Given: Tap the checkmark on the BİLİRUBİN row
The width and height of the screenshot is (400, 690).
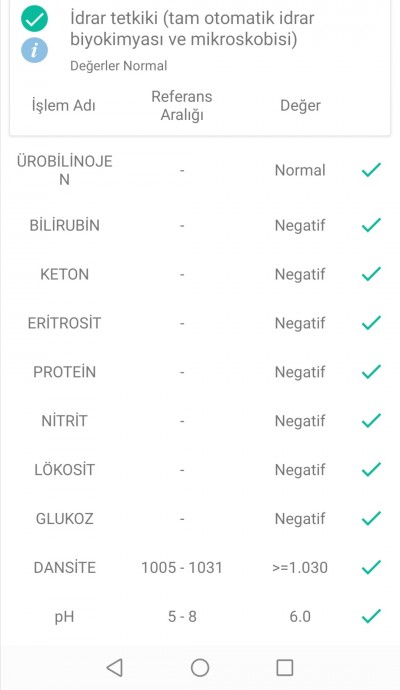Looking at the screenshot, I should [371, 225].
